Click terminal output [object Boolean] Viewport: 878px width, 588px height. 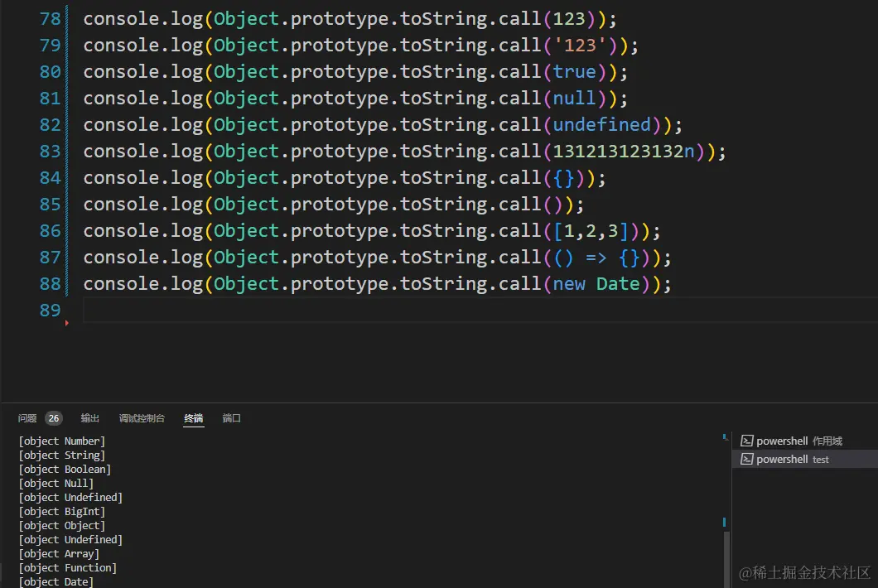coord(65,470)
